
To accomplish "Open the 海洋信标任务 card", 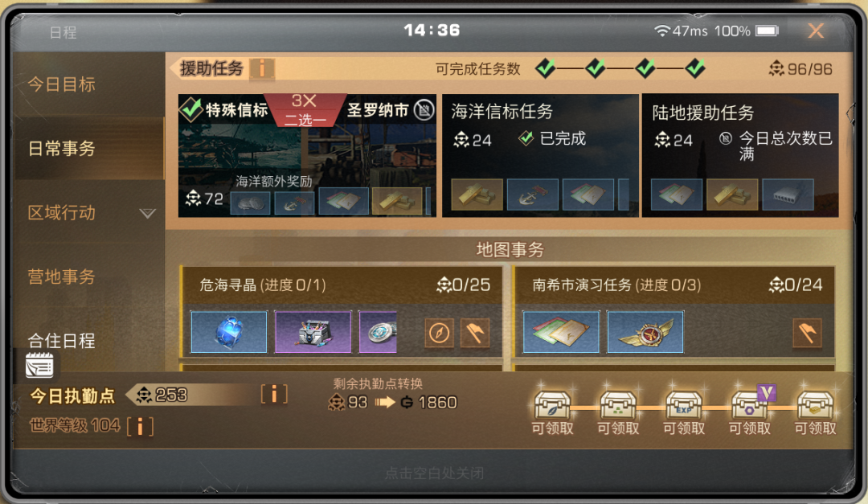I will point(540,155).
